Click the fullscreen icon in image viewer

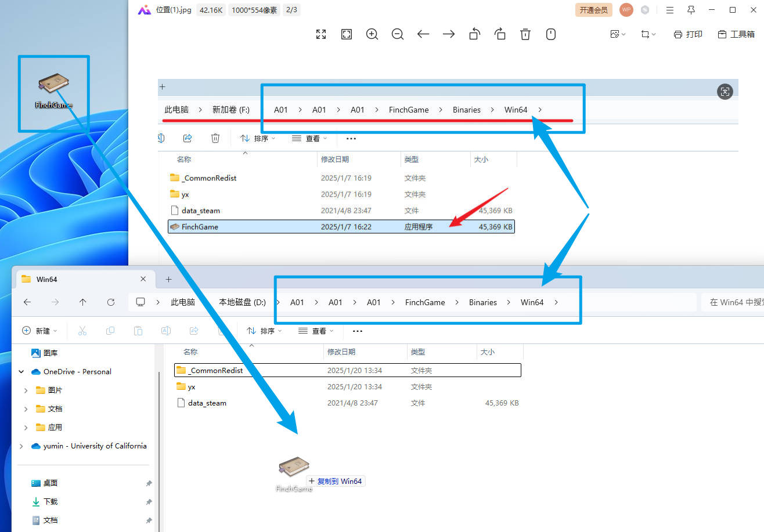click(x=321, y=34)
